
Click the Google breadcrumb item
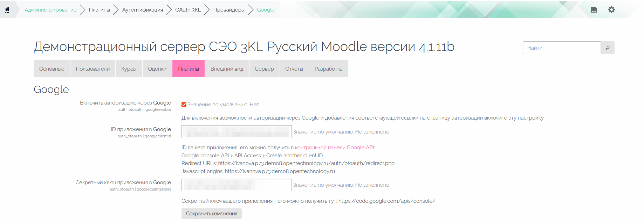tap(266, 10)
